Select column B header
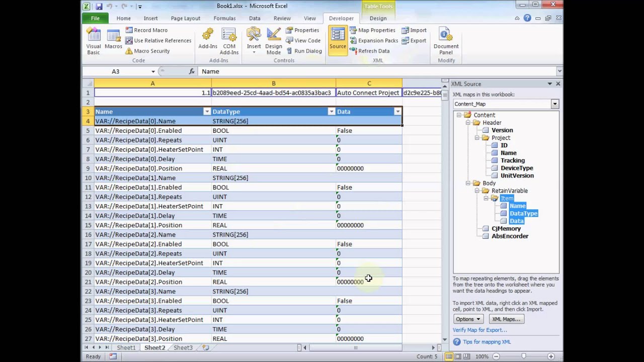This screenshot has width=644, height=362. click(273, 83)
